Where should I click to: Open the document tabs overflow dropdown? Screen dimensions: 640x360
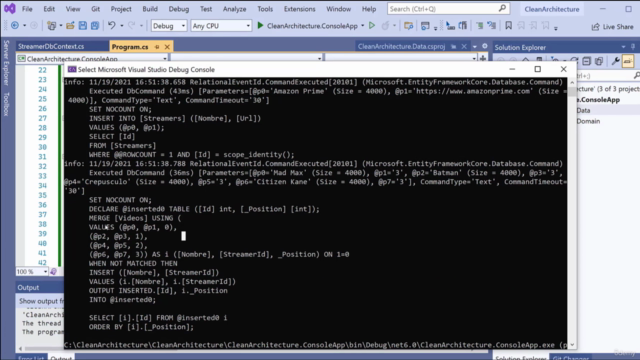pos(475,47)
